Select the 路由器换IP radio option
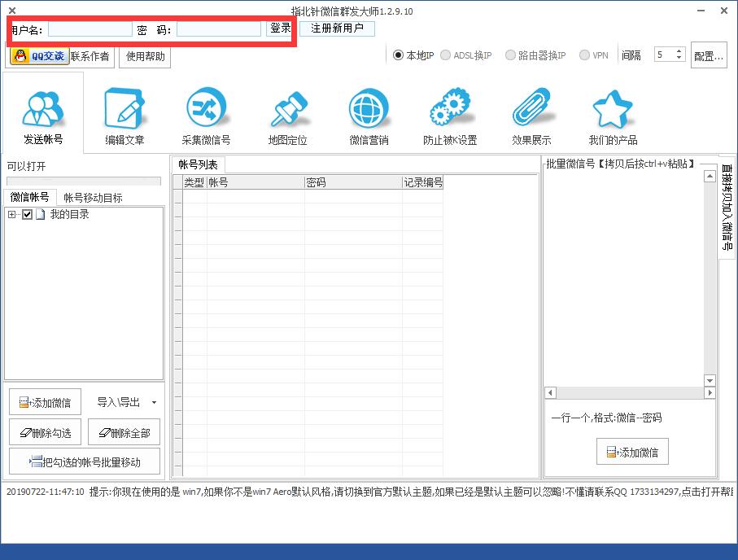The width and height of the screenshot is (738, 560). [x=510, y=55]
